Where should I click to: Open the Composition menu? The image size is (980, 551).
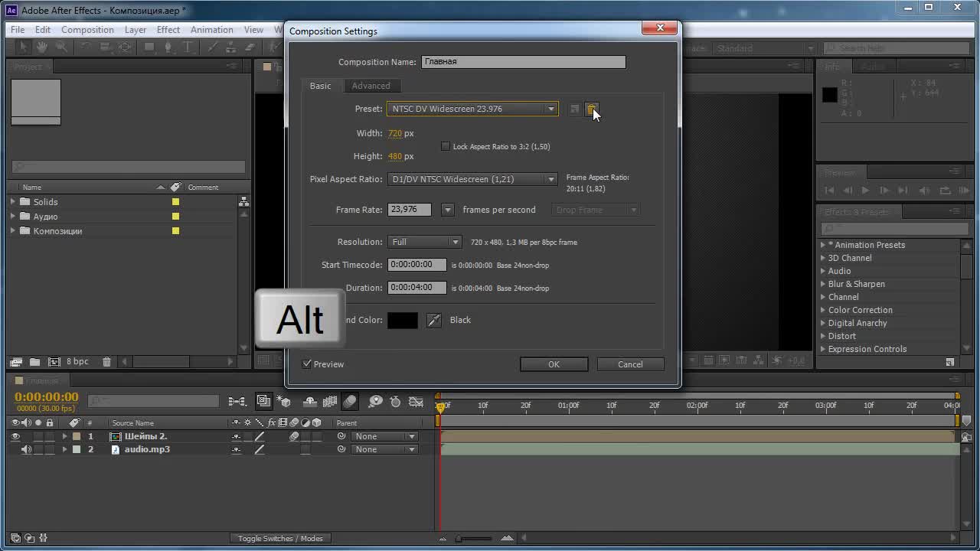coord(87,30)
